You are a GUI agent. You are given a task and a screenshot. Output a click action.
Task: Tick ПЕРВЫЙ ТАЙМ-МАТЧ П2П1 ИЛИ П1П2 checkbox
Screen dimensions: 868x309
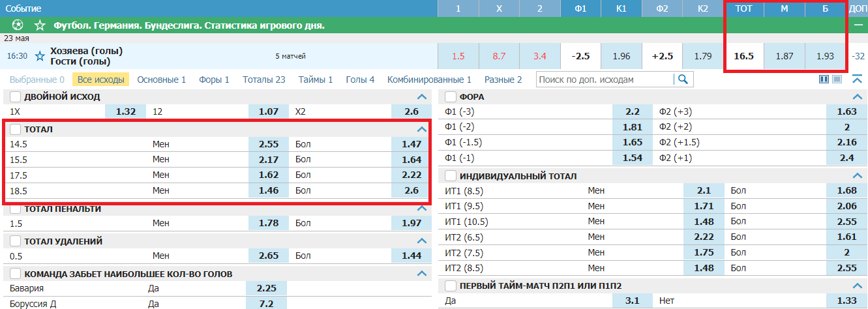click(x=450, y=286)
